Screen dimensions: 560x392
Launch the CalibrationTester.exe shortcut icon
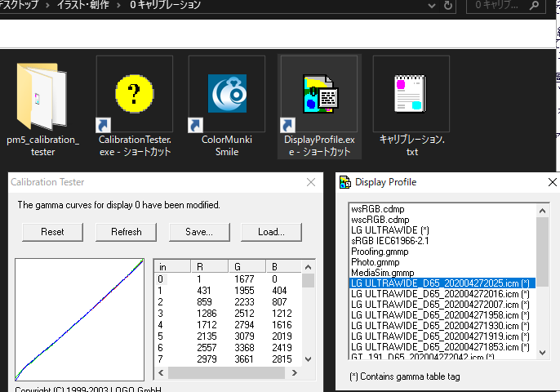click(134, 94)
